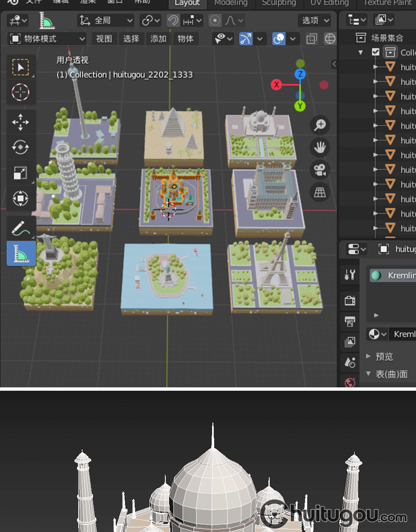Open the Output properties printer tab
The width and height of the screenshot is (416, 532).
click(x=350, y=321)
